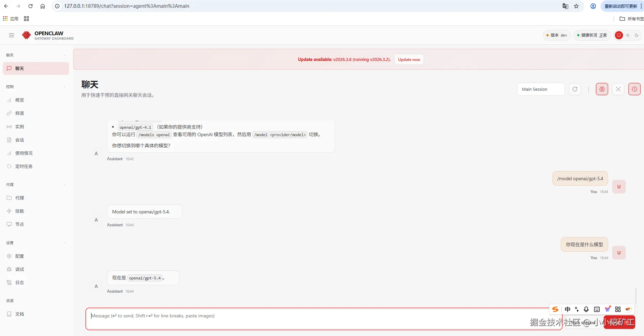Viewport: 644px width, 336px height.
Task: Click the 健康状况 正常 health status pill
Action: [592, 35]
